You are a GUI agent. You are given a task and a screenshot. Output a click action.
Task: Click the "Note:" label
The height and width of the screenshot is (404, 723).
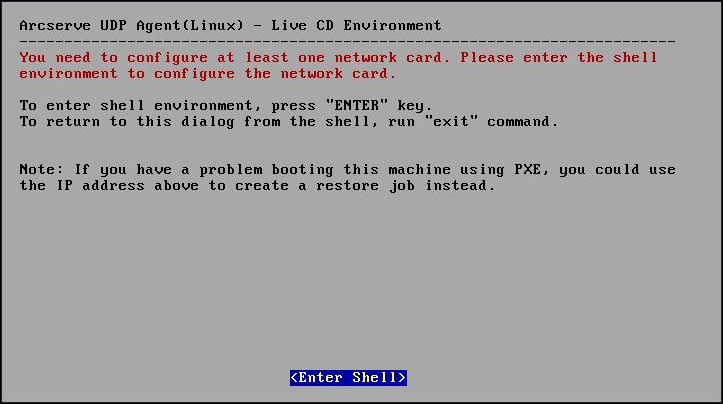41,169
